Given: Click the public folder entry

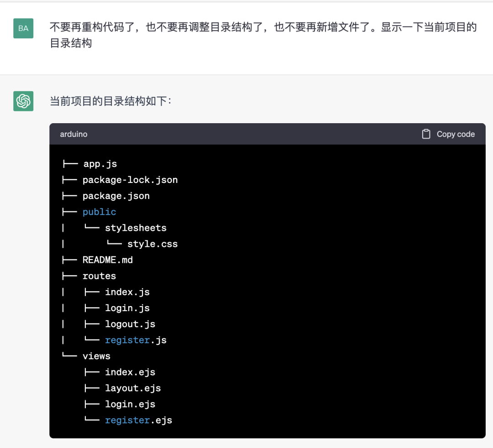Looking at the screenshot, I should coord(100,212).
